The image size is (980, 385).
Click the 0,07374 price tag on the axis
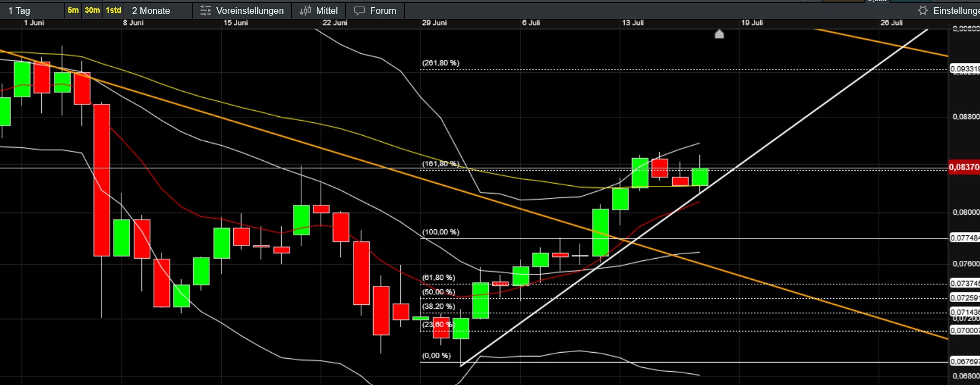pyautogui.click(x=964, y=284)
